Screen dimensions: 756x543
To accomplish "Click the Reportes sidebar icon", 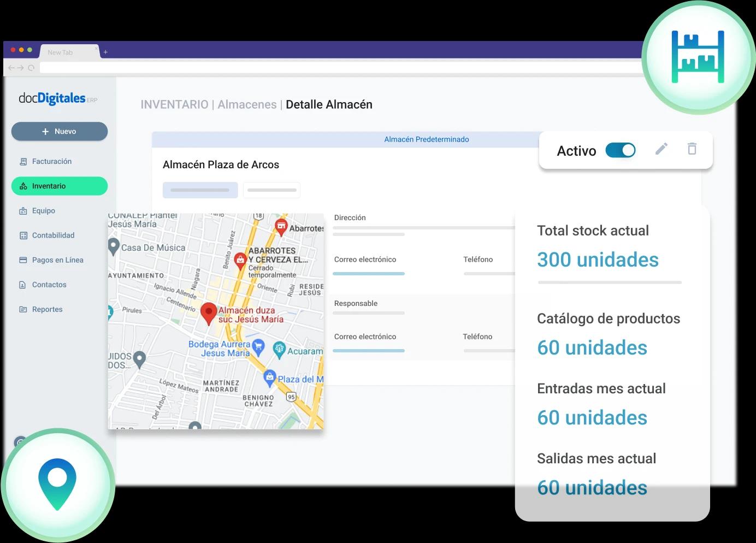I will point(23,309).
